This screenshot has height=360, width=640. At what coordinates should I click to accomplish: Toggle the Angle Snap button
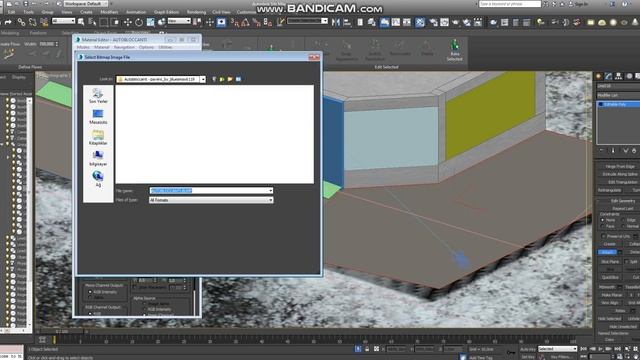pyautogui.click(x=246, y=22)
